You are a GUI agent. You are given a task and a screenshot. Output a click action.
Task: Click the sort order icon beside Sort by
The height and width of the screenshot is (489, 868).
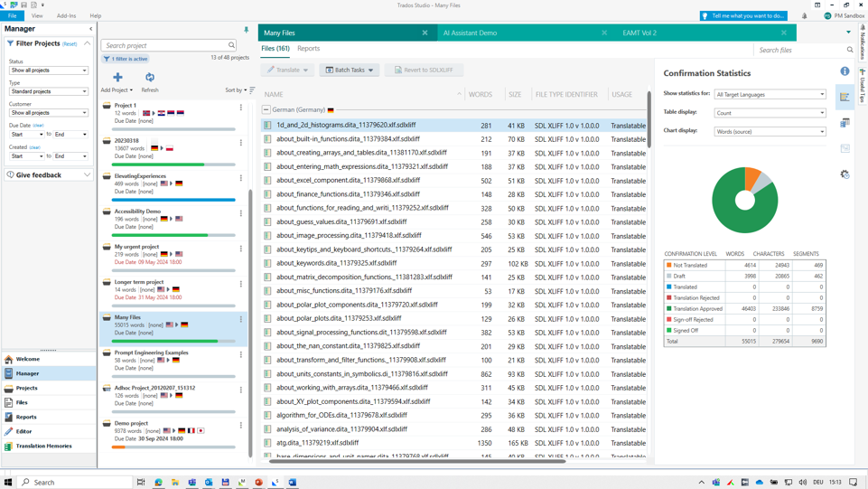(x=252, y=90)
